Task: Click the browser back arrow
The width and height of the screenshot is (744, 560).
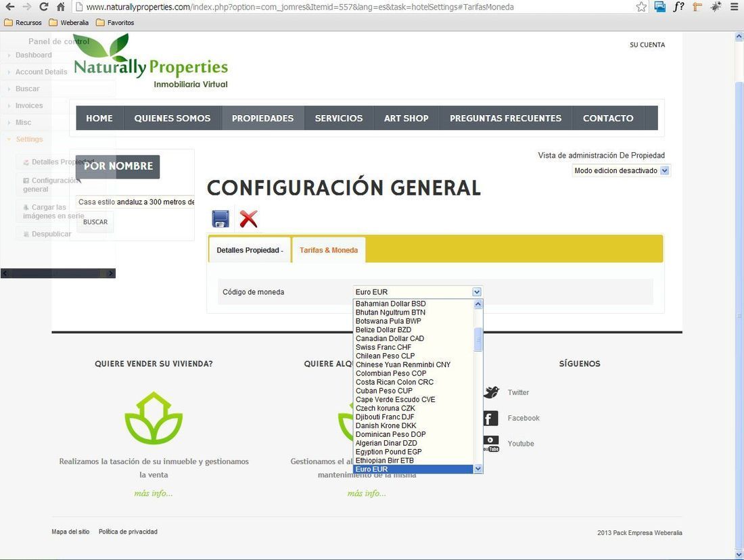Action: (x=10, y=7)
